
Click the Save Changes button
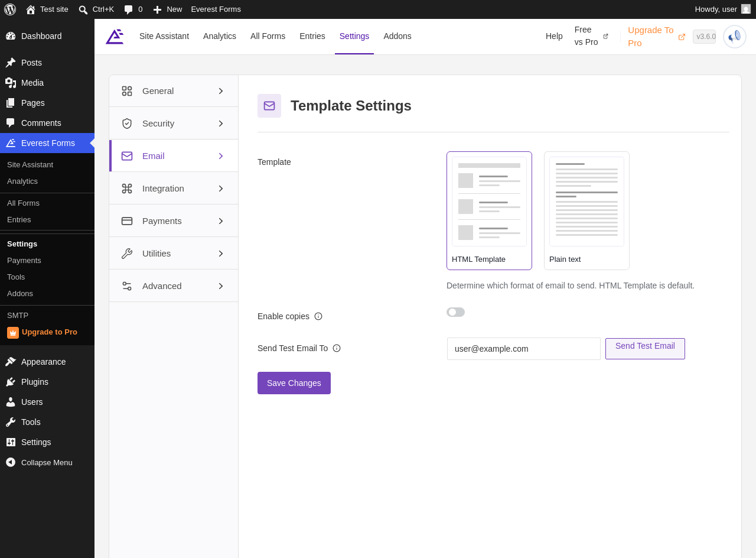click(x=294, y=383)
